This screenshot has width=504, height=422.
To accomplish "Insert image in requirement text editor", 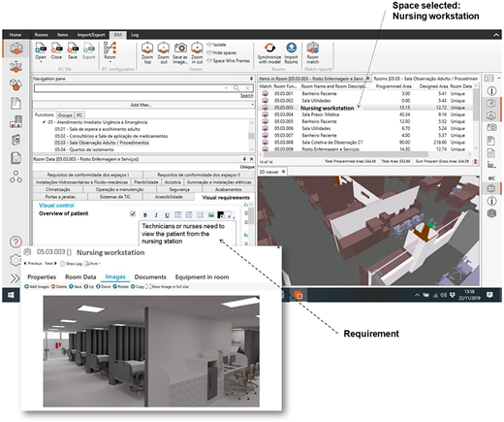I will coord(211,215).
